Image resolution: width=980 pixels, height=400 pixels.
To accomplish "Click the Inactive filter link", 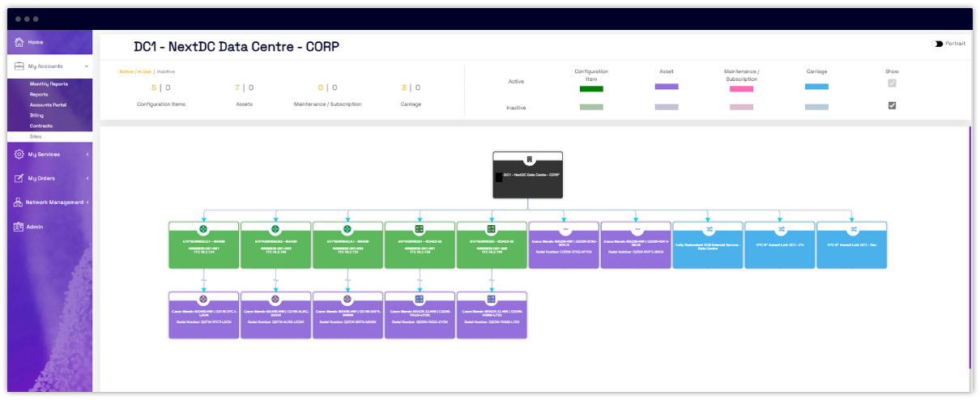I will coord(165,71).
